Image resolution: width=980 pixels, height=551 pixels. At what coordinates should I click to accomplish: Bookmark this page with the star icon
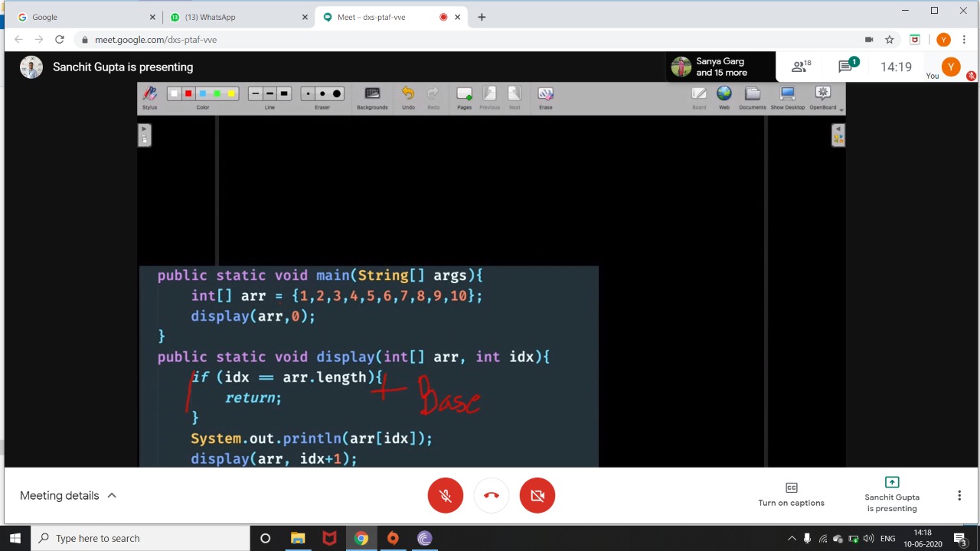pos(890,40)
